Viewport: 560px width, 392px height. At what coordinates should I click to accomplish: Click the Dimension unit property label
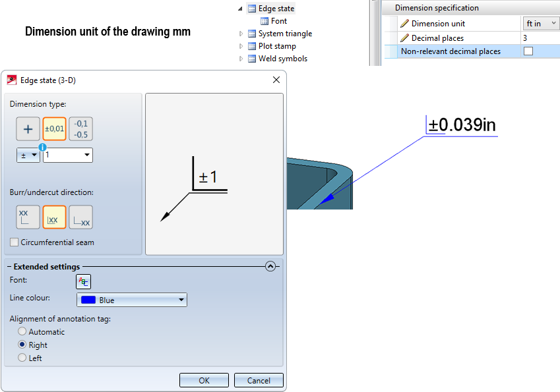tap(438, 24)
